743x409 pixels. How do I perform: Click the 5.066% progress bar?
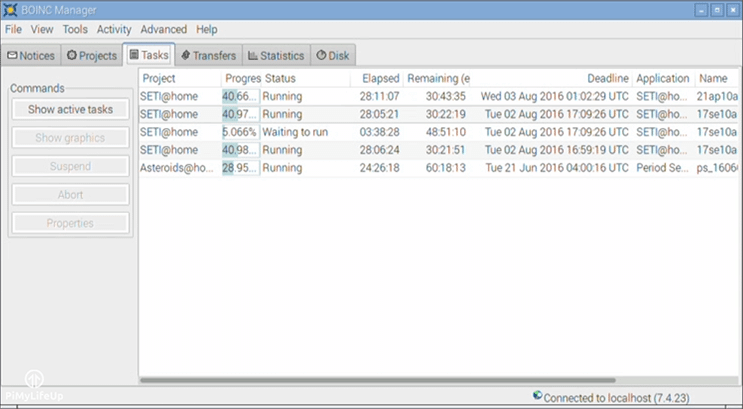(x=241, y=132)
